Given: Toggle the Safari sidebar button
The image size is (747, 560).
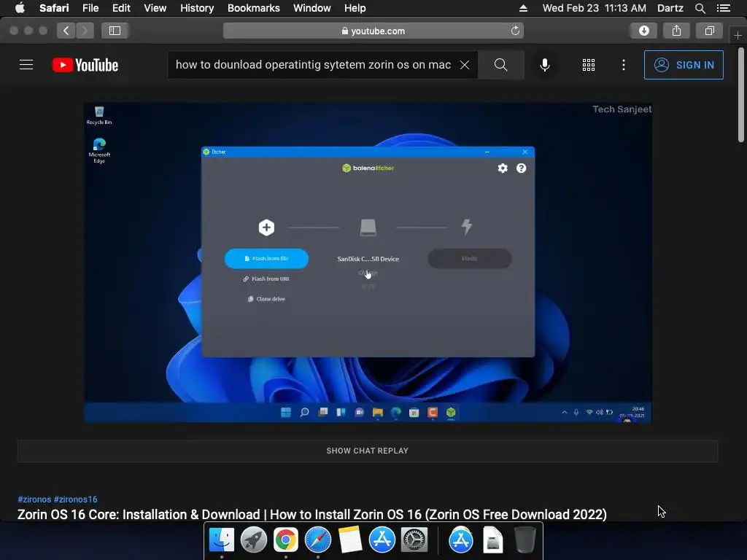Looking at the screenshot, I should pyautogui.click(x=115, y=31).
